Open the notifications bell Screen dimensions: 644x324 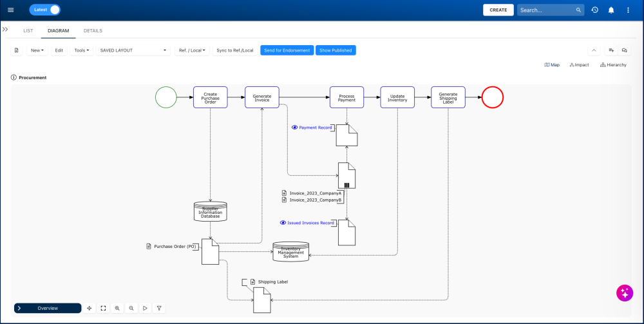(611, 10)
